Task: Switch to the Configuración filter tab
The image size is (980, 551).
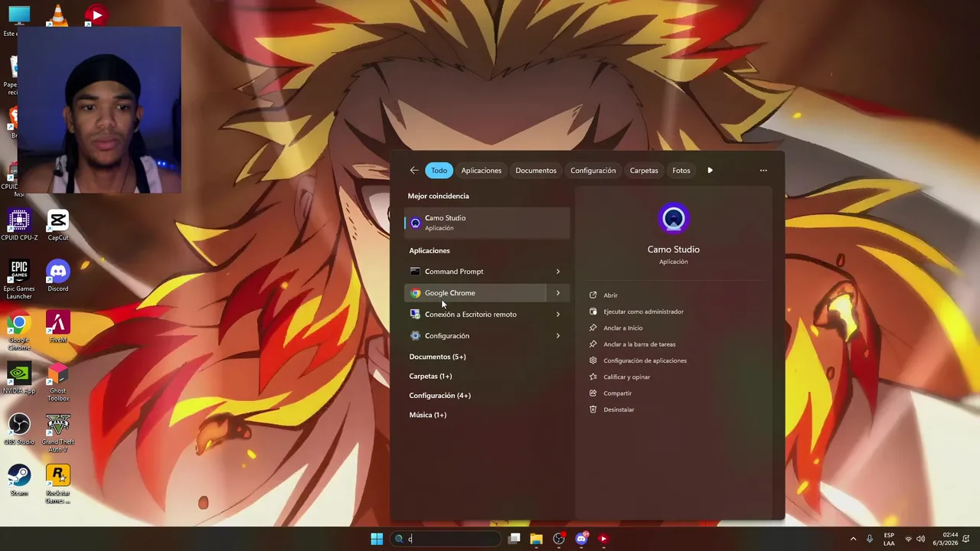Action: 593,171
